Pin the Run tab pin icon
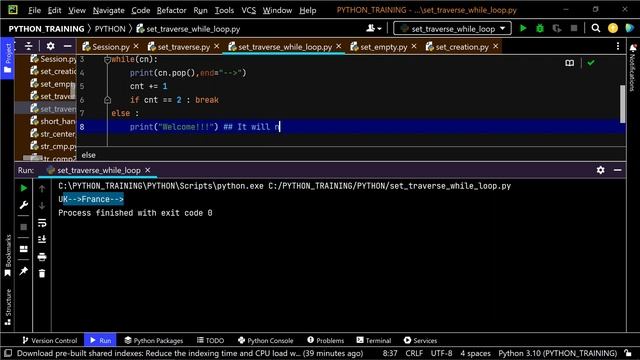 click(24, 271)
